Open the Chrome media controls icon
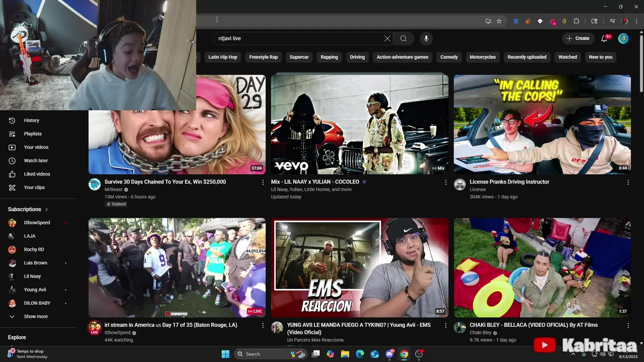644x362 pixels. 612,21
